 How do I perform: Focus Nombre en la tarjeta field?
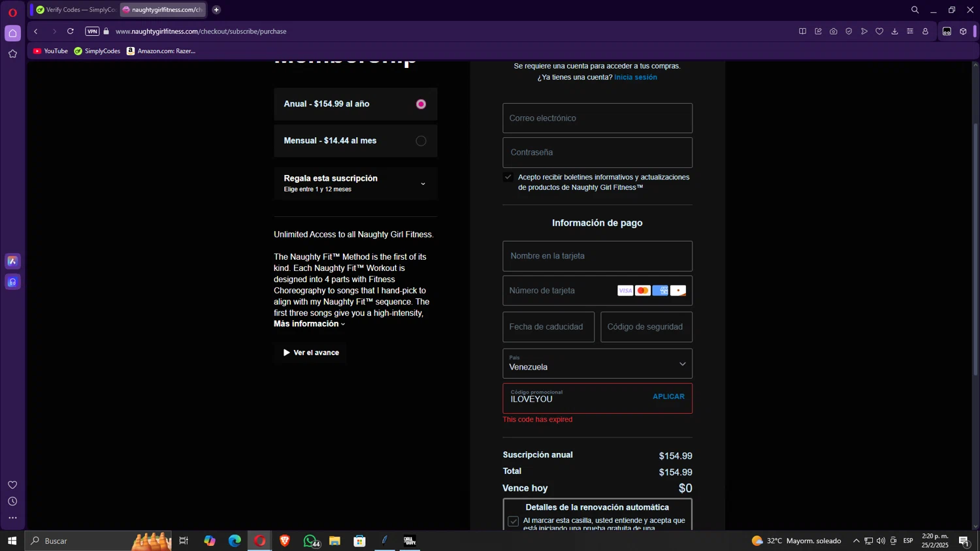click(597, 256)
